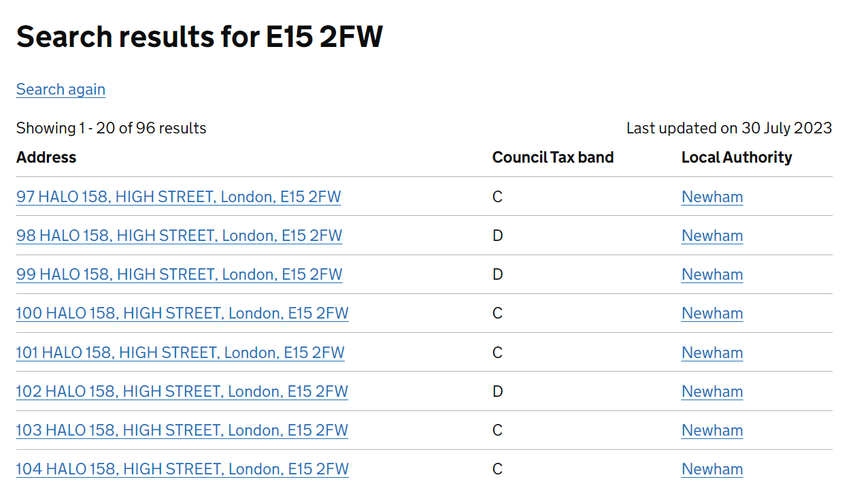This screenshot has width=868, height=488.
Task: Open address 101 HALO 158, HIGH STREET
Action: coord(180,353)
